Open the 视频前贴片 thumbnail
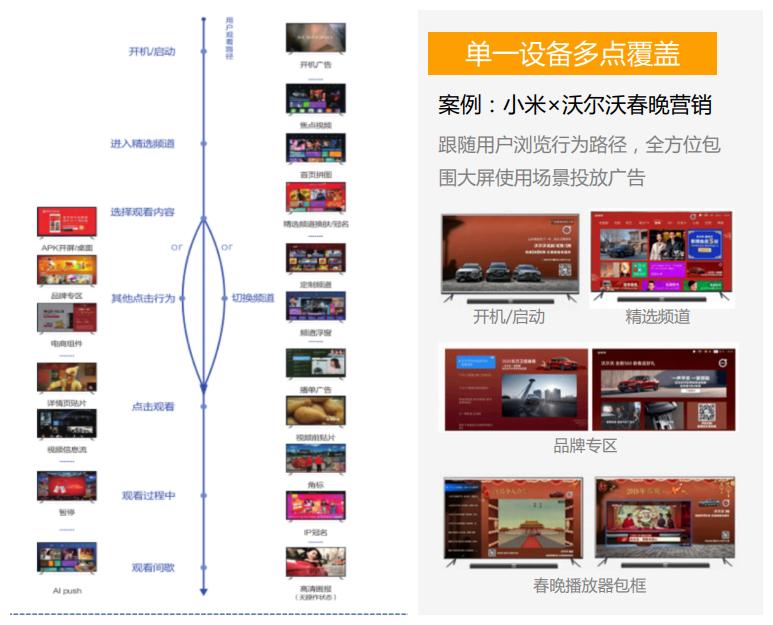The height and width of the screenshot is (625, 773). 316,411
